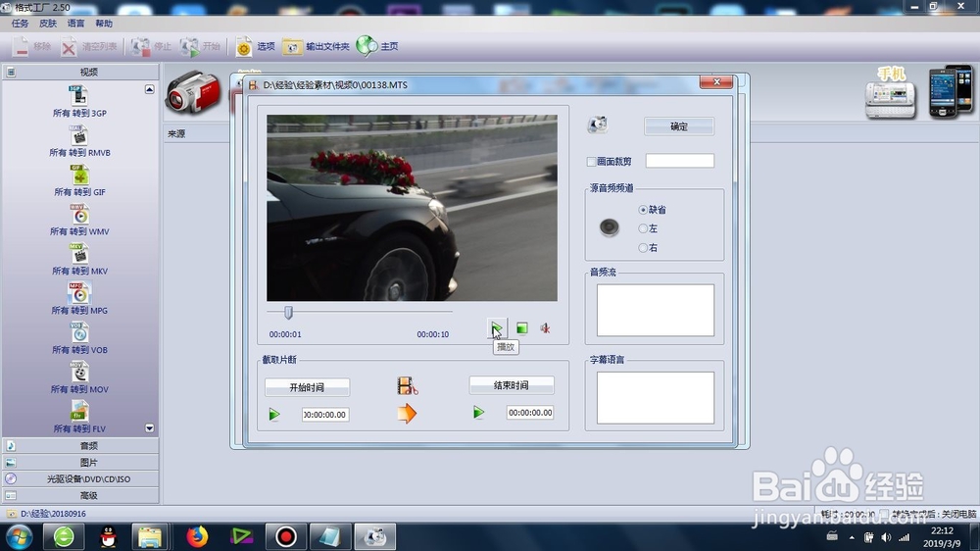Click the video list down arrow
Screen dimensions: 980x551
click(x=149, y=428)
